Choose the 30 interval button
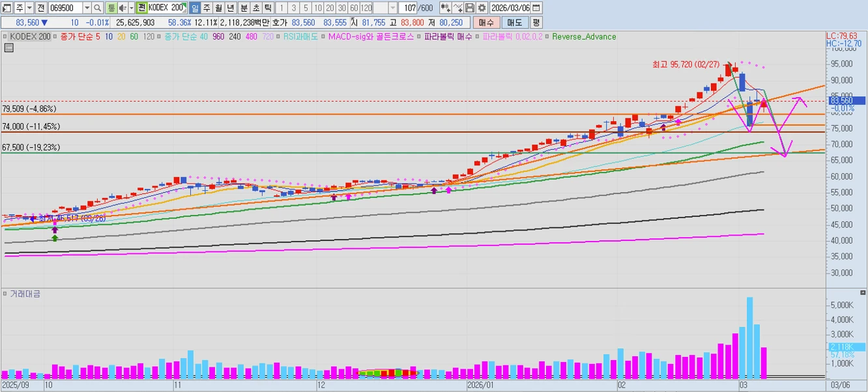The width and height of the screenshot is (868, 392). [x=341, y=8]
